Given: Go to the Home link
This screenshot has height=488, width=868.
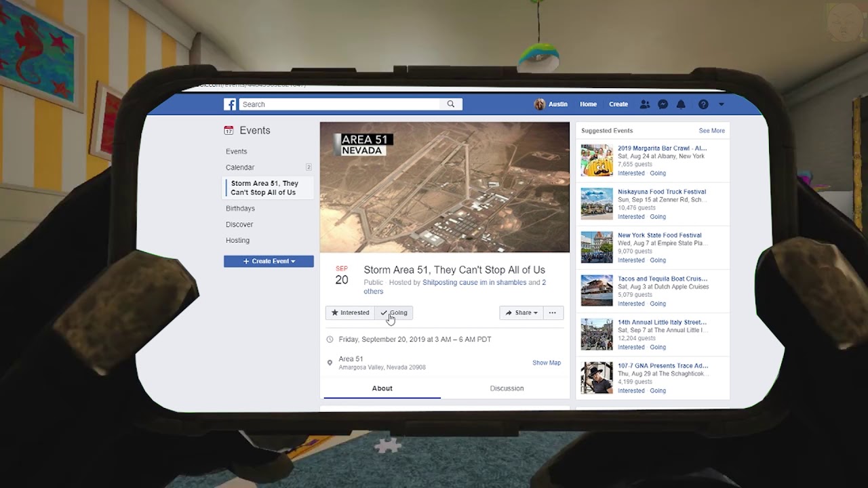Looking at the screenshot, I should (588, 104).
